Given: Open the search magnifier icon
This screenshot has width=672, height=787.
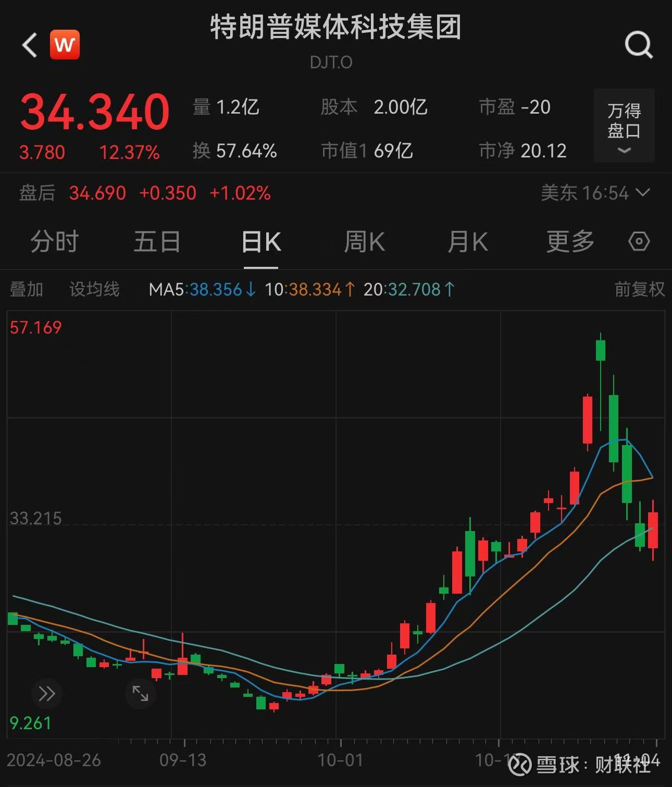Looking at the screenshot, I should tap(638, 45).
